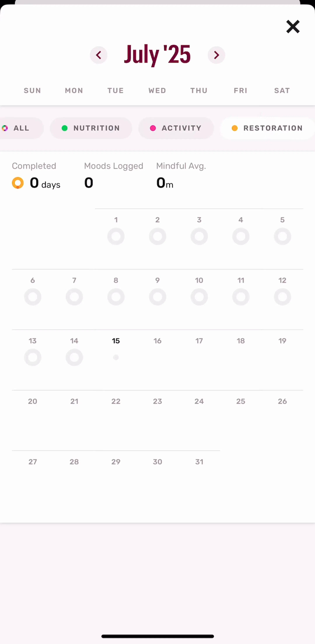Screen dimensions: 315x644
Task: Open the ring for July 1
Action: coord(116,236)
